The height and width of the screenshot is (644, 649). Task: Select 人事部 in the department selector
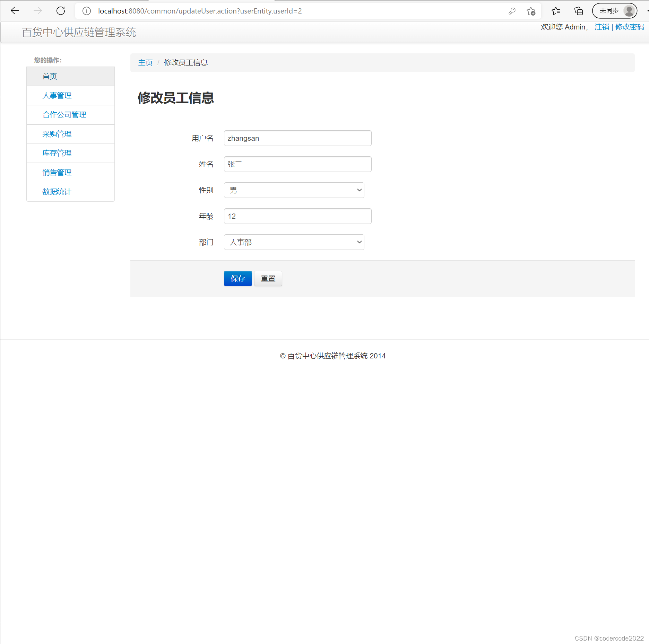click(x=294, y=242)
